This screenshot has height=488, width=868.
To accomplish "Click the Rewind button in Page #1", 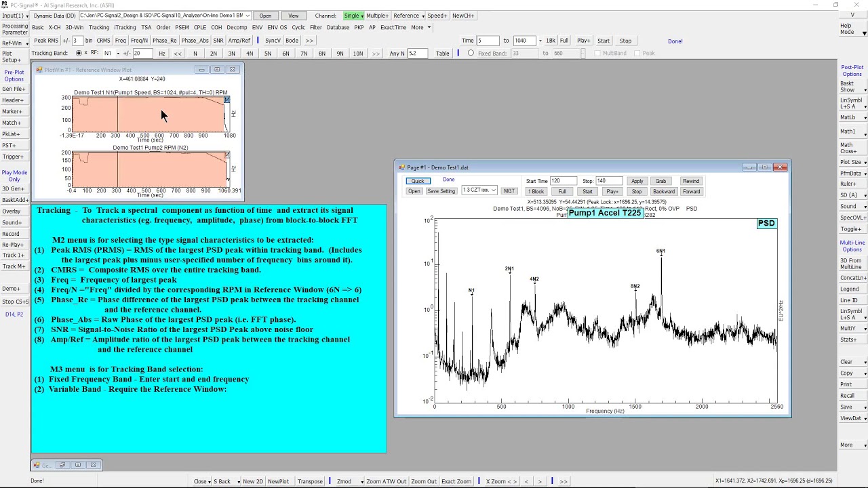I will [691, 181].
